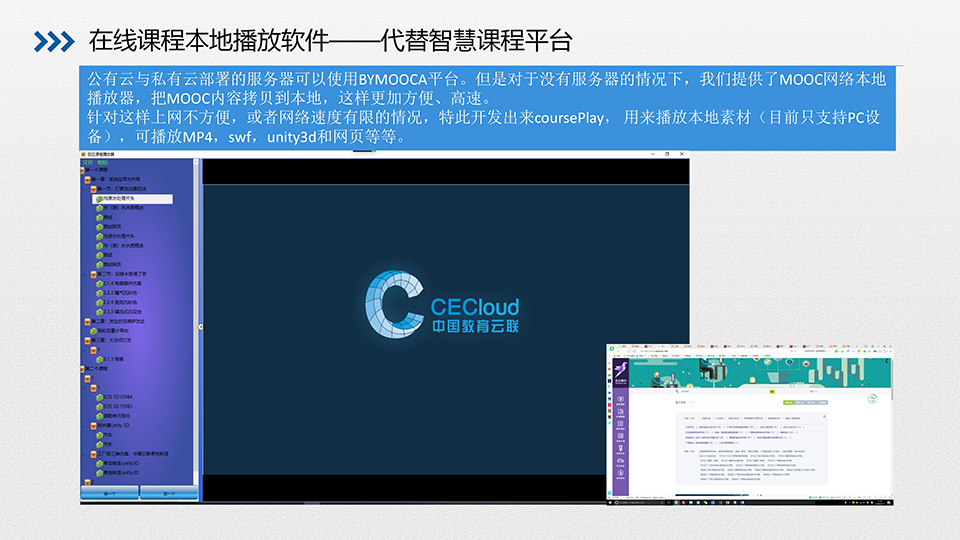Viewport: 960px width, 540px height.
Task: Click the purple sidebar bird logo
Action: click(x=622, y=370)
